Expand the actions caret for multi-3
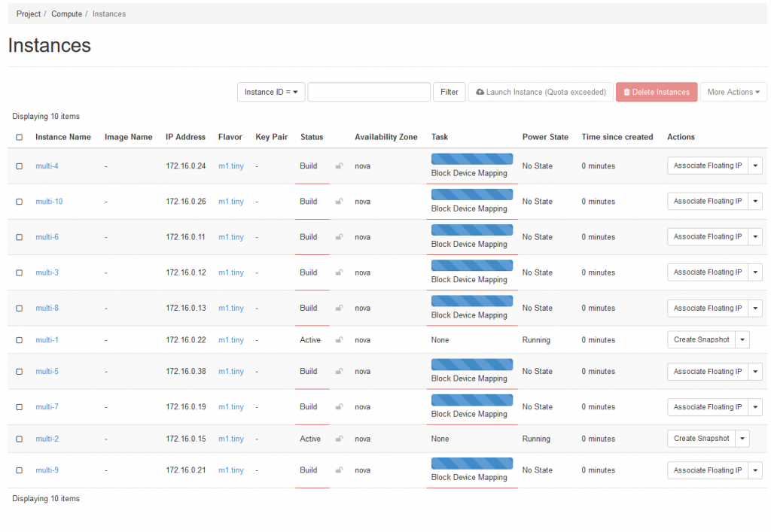Viewport: 771px width, 532px height. 755,272
